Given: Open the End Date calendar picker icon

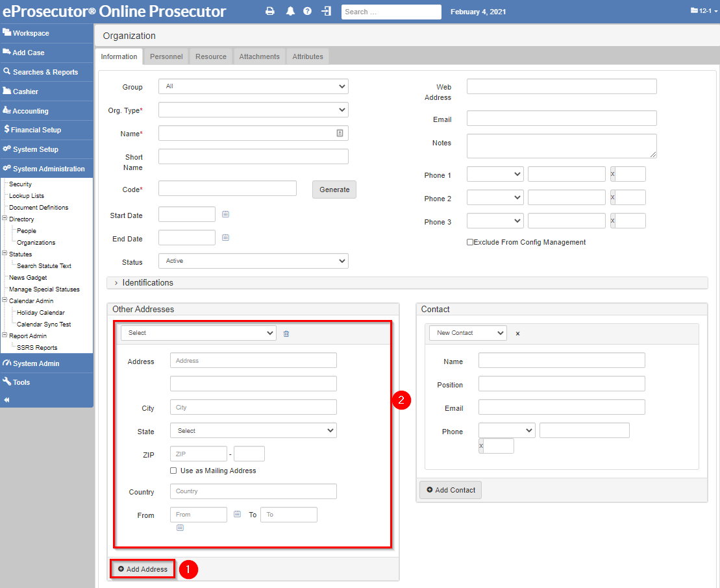Looking at the screenshot, I should click(225, 237).
